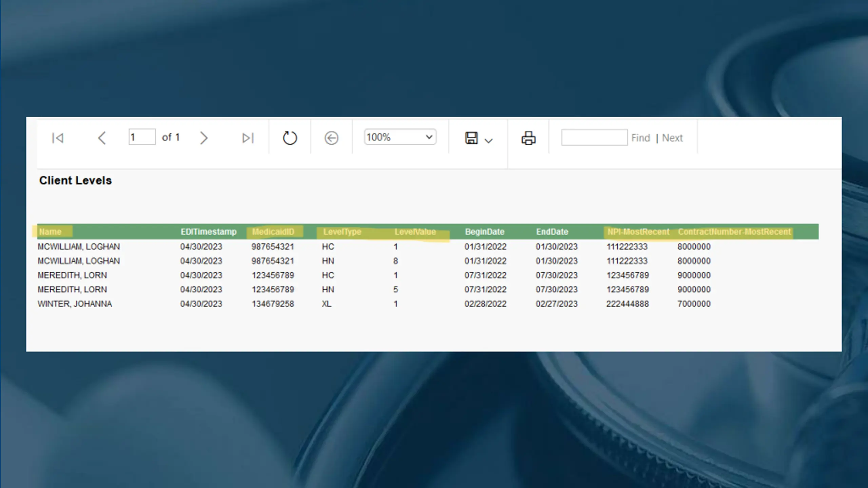Click the Find search text box

(x=594, y=137)
